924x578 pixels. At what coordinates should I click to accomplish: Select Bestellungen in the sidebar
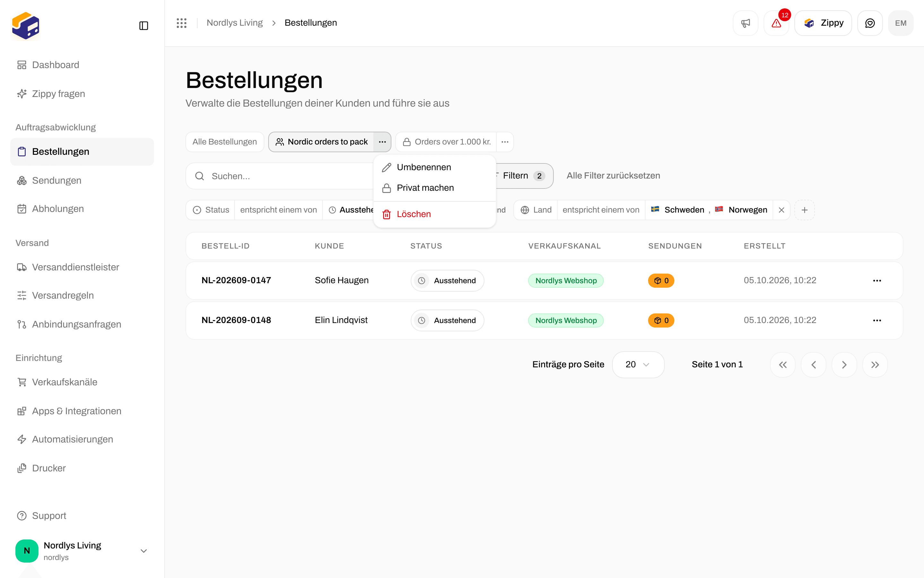coord(82,152)
